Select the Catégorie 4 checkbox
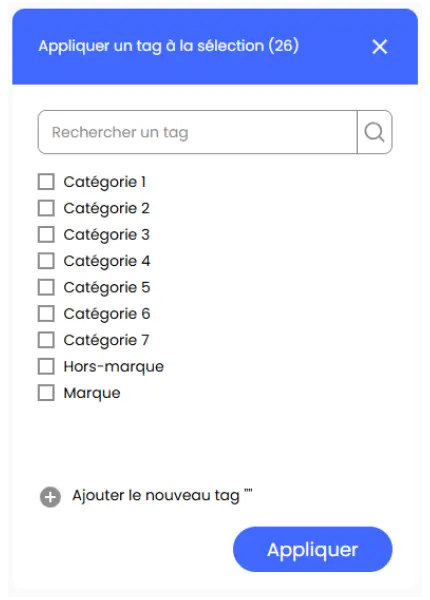 (x=46, y=261)
